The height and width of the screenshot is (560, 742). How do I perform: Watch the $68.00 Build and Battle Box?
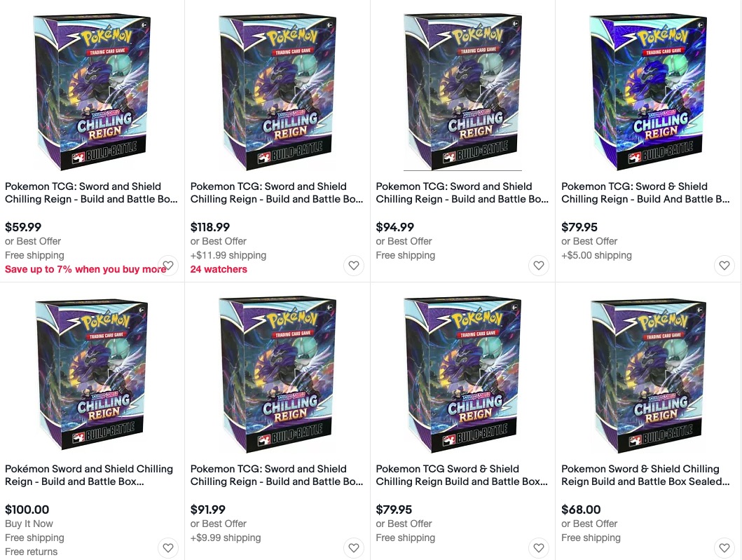724,548
